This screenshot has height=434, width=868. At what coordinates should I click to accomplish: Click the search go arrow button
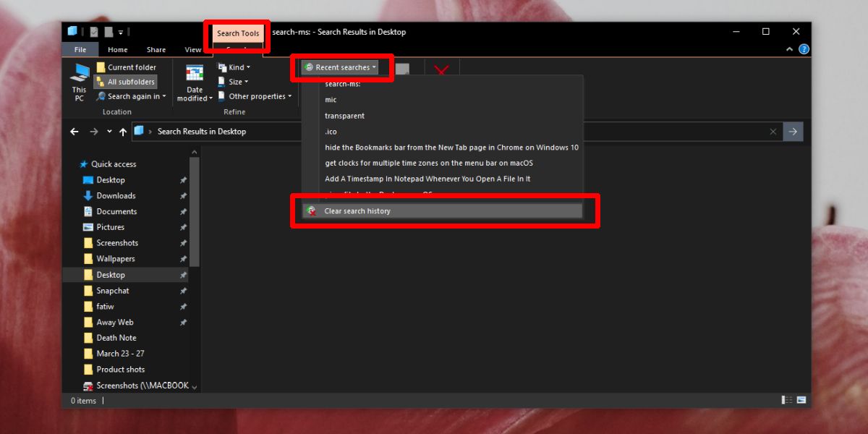click(x=793, y=132)
